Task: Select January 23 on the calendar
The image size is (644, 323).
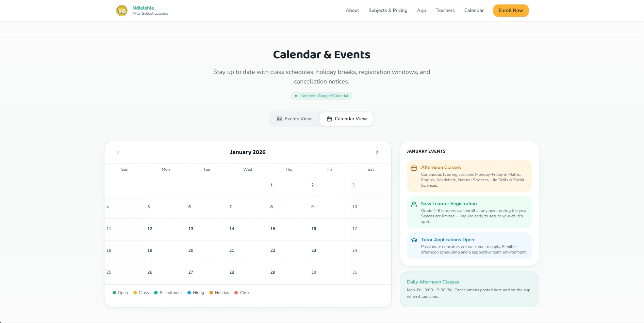Action: (x=329, y=251)
